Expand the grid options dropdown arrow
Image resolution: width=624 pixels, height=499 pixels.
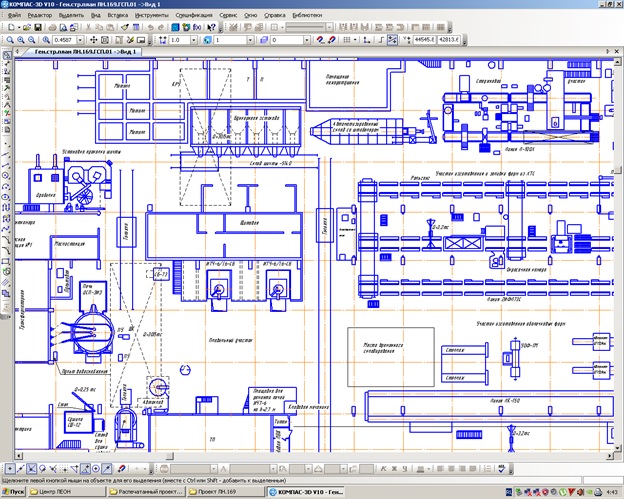click(354, 40)
